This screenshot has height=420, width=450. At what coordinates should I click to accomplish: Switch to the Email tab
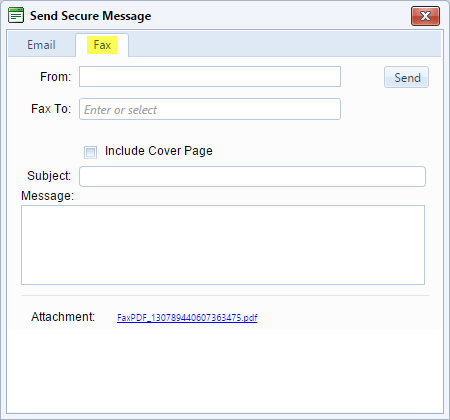41,45
